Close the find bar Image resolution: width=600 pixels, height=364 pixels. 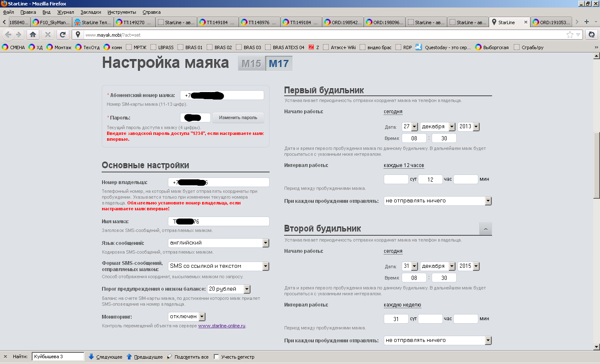(x=5, y=357)
